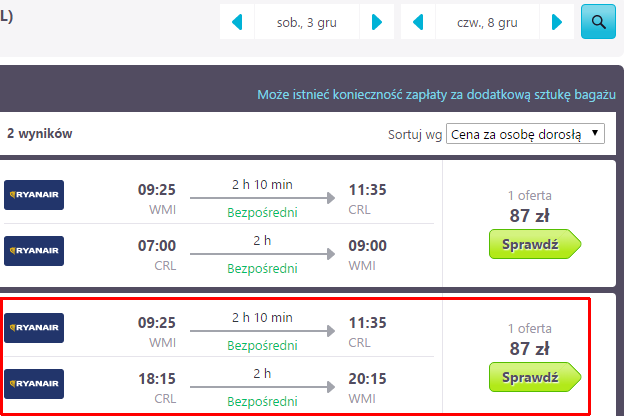Click the 07:00 CRL departure time
Image resolution: width=629 pixels, height=416 pixels.
pos(156,246)
